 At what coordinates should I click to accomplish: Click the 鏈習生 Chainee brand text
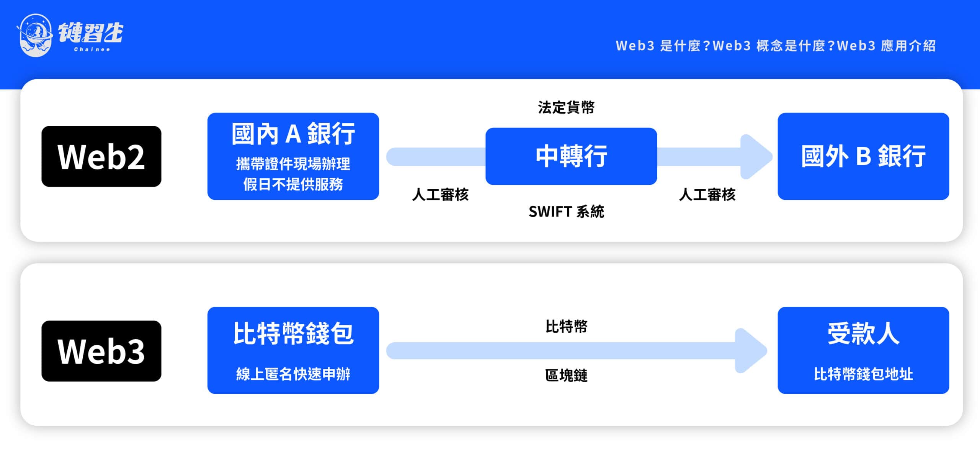click(91, 36)
